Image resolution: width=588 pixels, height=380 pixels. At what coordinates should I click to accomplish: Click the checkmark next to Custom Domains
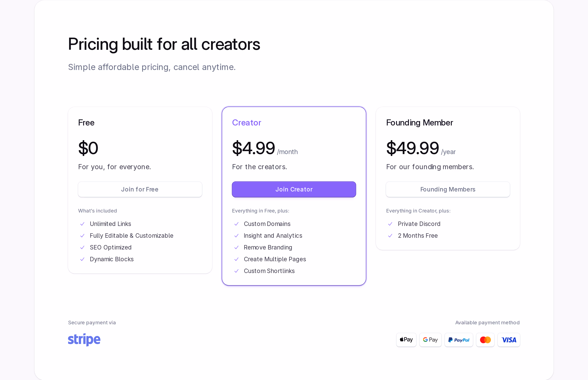pos(236,224)
